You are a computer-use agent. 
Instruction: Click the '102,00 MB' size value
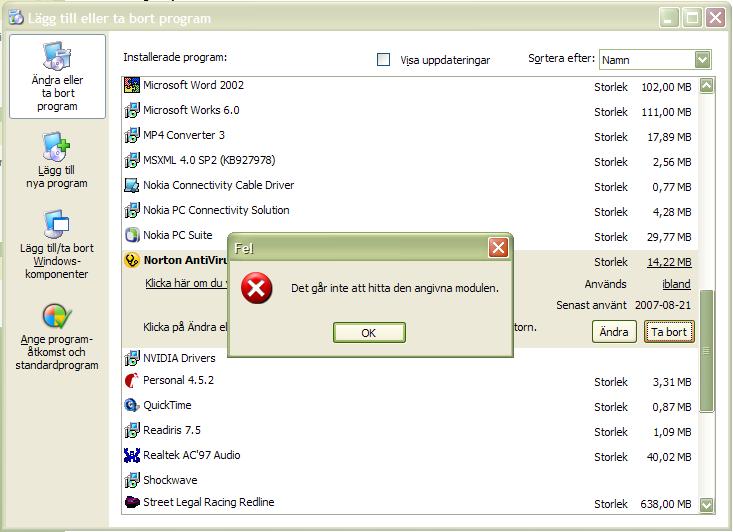666,87
